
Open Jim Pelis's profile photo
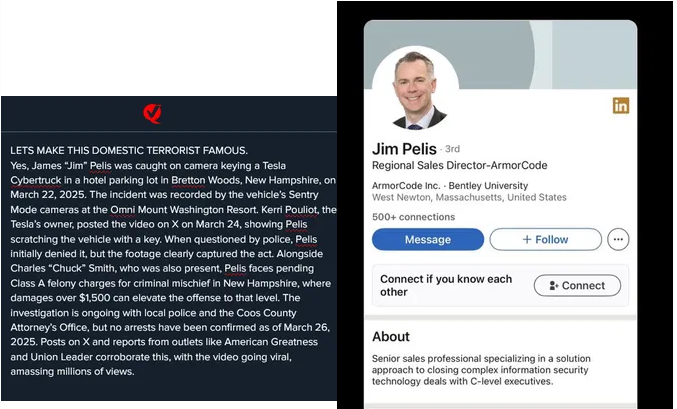[x=415, y=89]
